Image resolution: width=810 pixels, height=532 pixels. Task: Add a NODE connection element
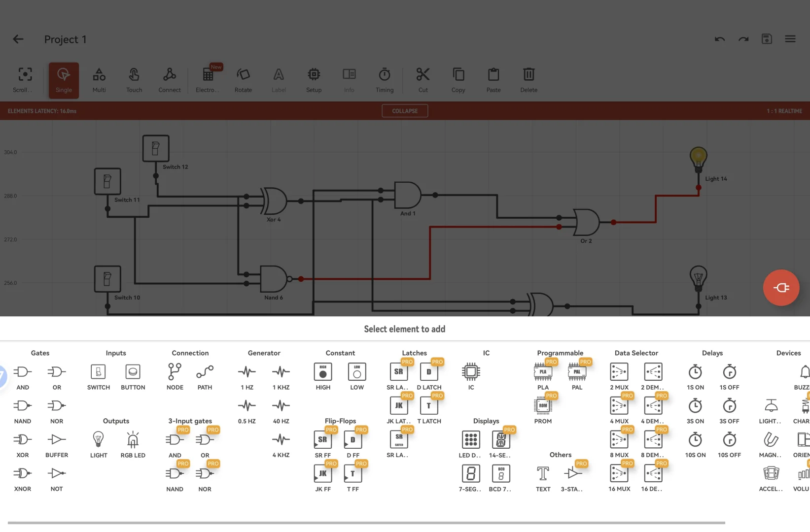pyautogui.click(x=175, y=377)
